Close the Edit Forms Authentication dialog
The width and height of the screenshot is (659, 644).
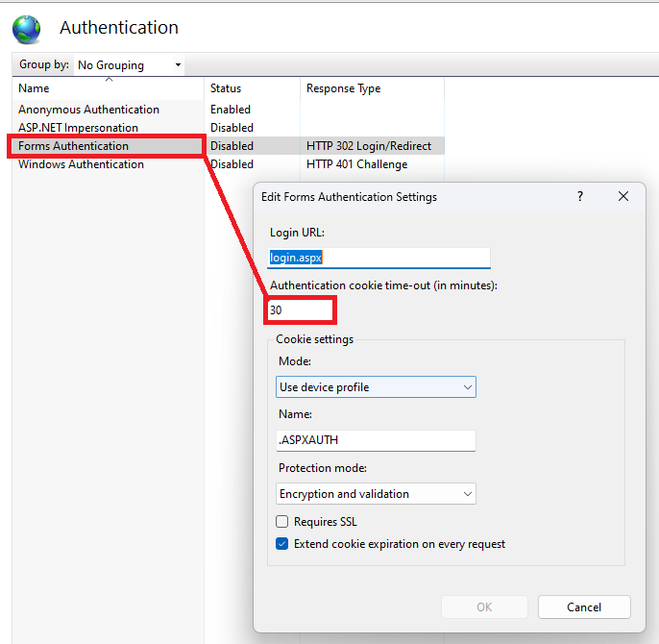click(x=623, y=196)
